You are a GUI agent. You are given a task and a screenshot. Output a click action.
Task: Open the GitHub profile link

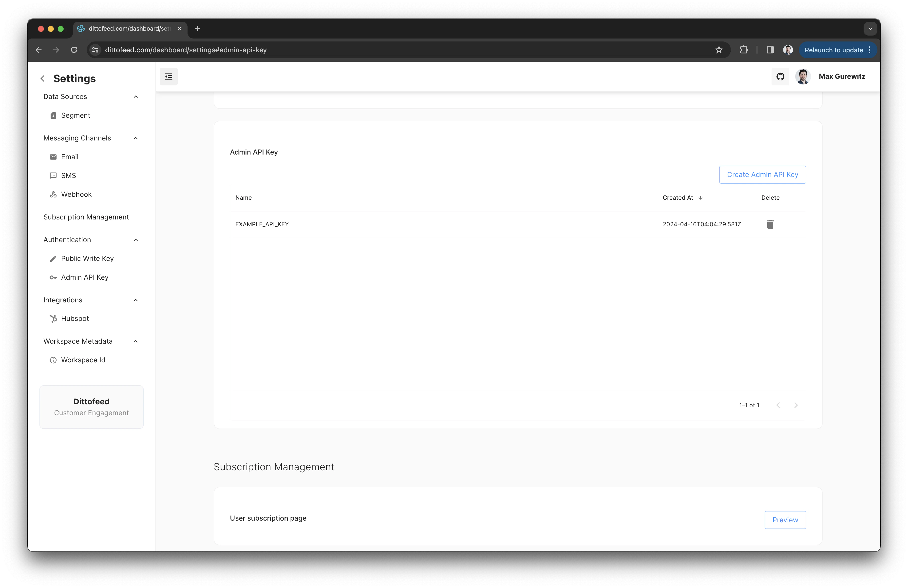780,76
